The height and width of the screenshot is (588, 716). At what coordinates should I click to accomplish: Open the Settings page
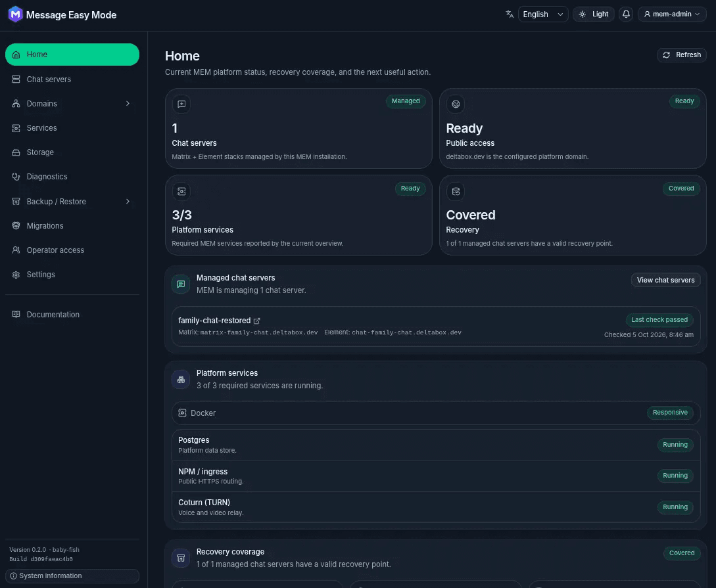point(72,275)
